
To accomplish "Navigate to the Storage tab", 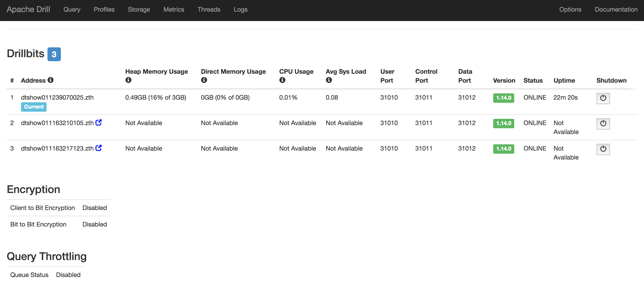I will (x=139, y=9).
